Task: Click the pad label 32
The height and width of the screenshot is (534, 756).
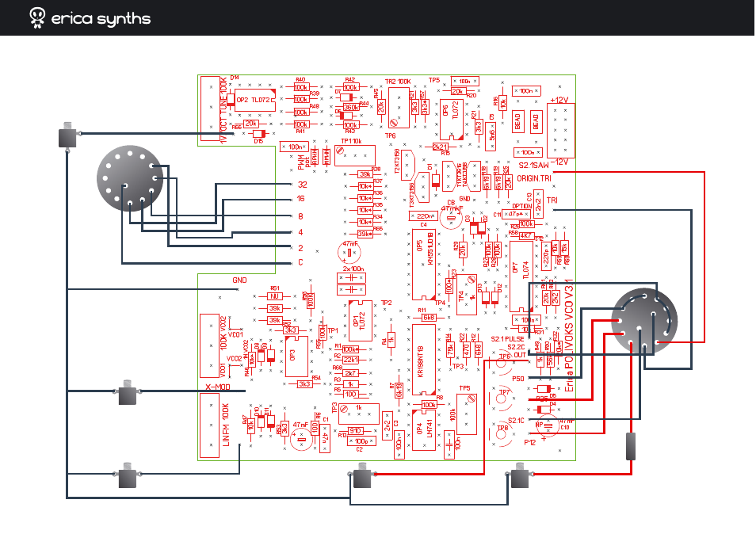Action: click(302, 185)
